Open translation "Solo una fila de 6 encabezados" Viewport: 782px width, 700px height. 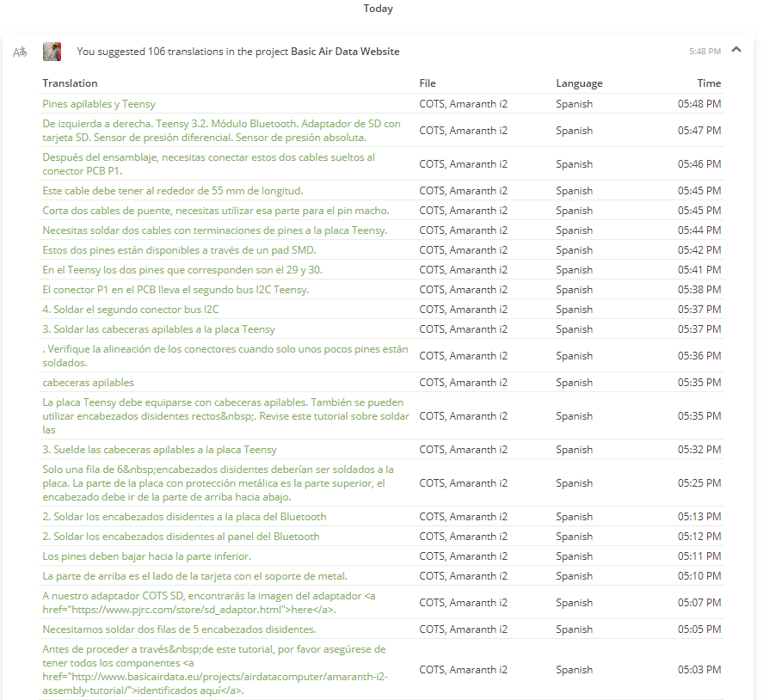pyautogui.click(x=218, y=482)
